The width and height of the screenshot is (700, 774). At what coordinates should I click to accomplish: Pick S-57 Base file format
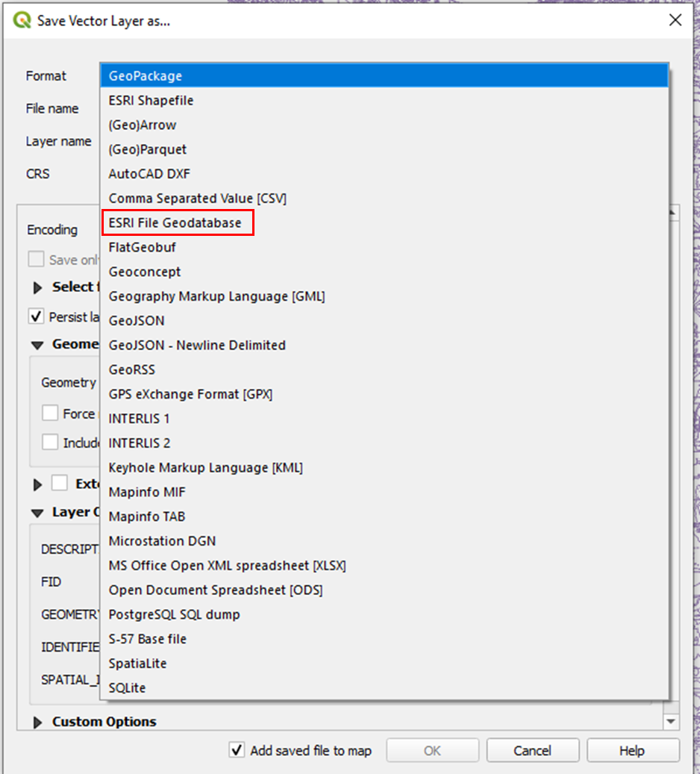point(384,639)
